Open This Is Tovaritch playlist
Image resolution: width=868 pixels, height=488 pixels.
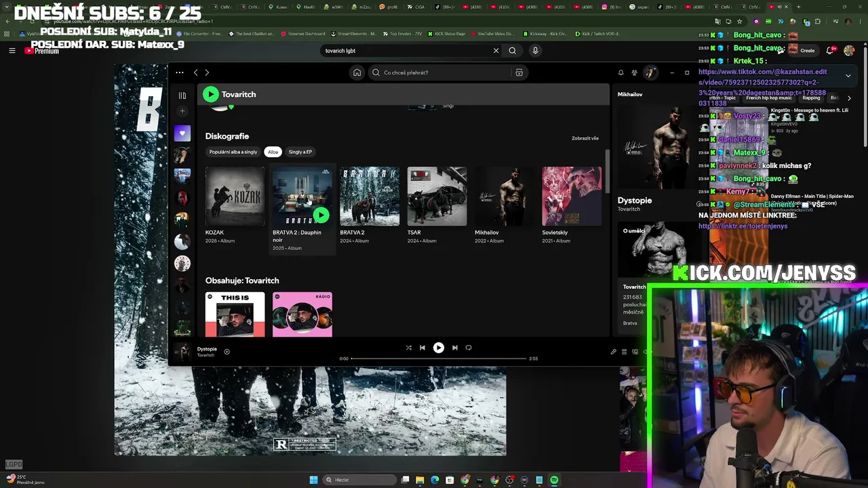pos(235,314)
